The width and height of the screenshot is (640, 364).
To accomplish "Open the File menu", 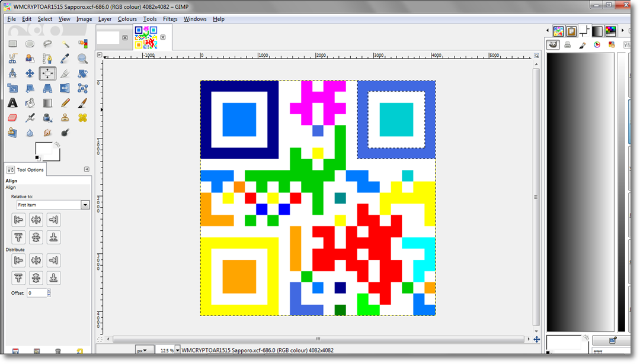I will point(11,19).
